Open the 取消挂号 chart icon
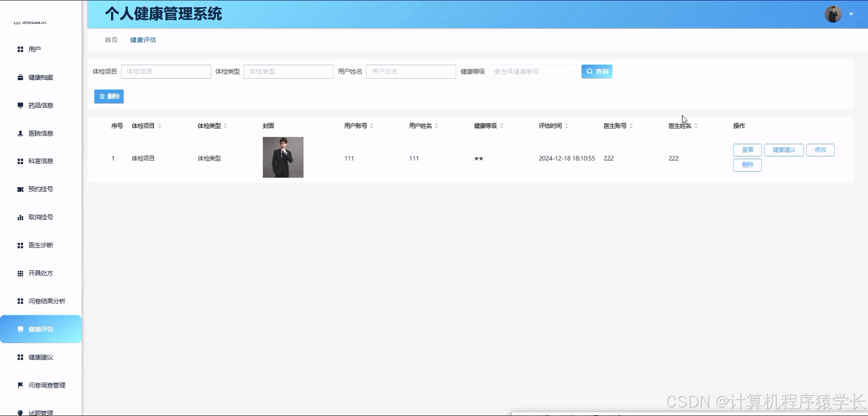The width and height of the screenshot is (868, 416). [20, 217]
